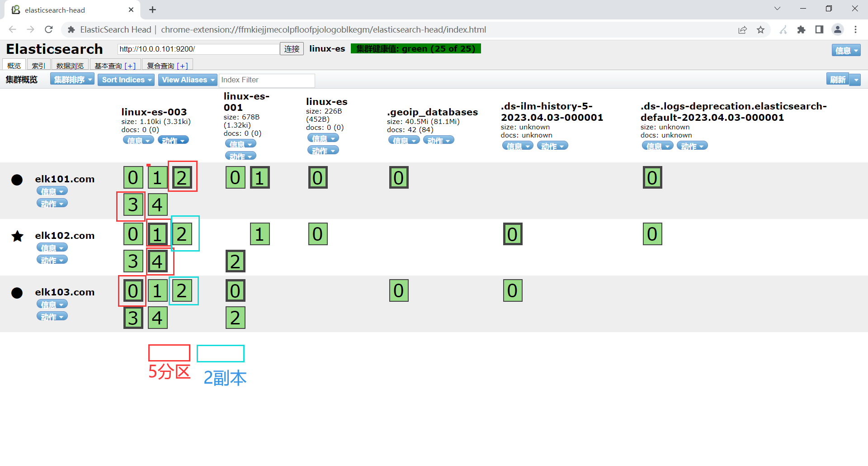Open 信息 dropdown for .ds-ilm-history-5 index
This screenshot has height=466, width=868.
pos(518,146)
